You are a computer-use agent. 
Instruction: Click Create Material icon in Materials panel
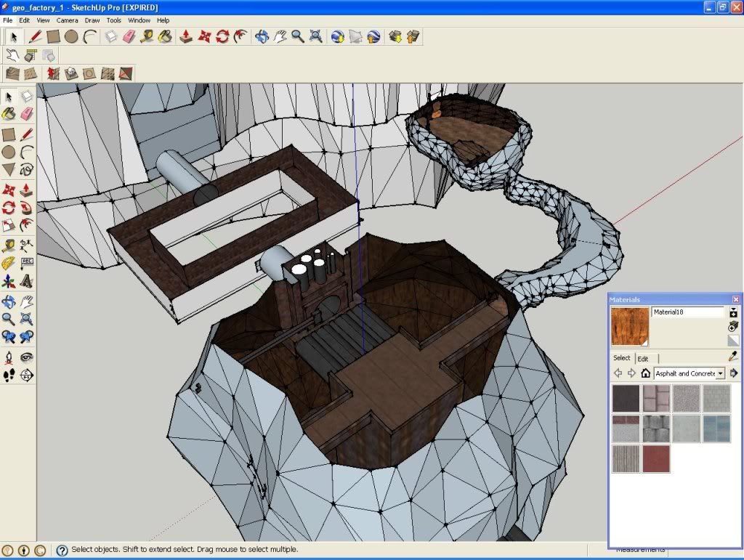[733, 326]
